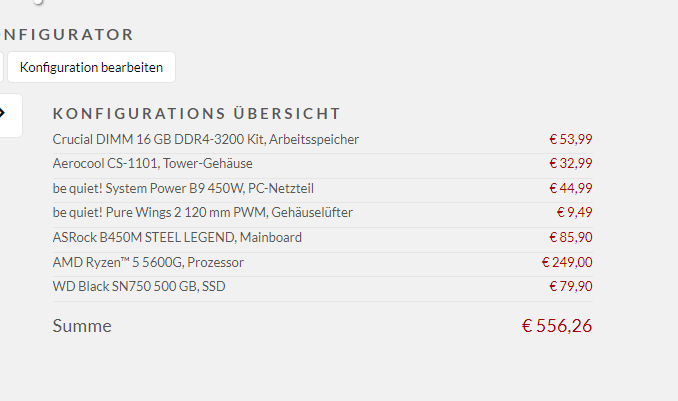The height and width of the screenshot is (401, 678).
Task: Click the Konfigurations Übersicht heading
Action: click(196, 114)
